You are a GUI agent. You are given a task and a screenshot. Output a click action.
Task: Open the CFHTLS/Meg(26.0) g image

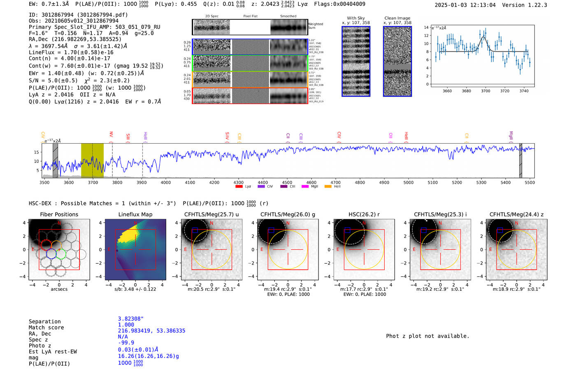coord(288,250)
